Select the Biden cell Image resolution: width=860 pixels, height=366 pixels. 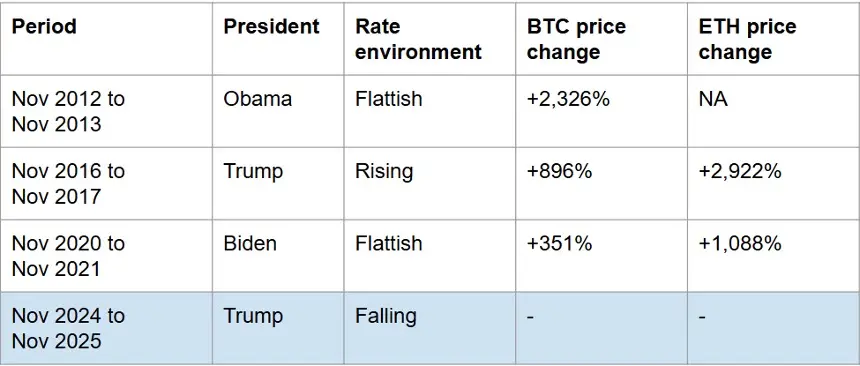(278, 256)
